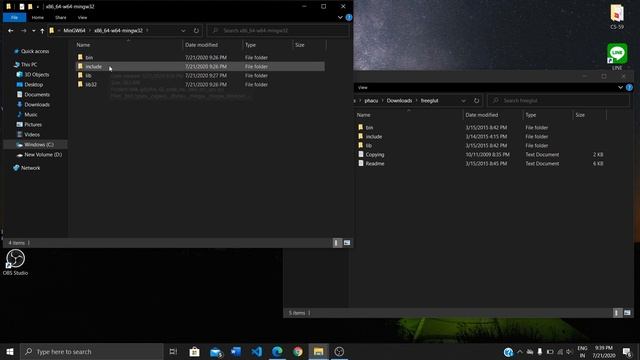
Task: Open Microsoft Edge from taskbar
Action: pos(278,351)
